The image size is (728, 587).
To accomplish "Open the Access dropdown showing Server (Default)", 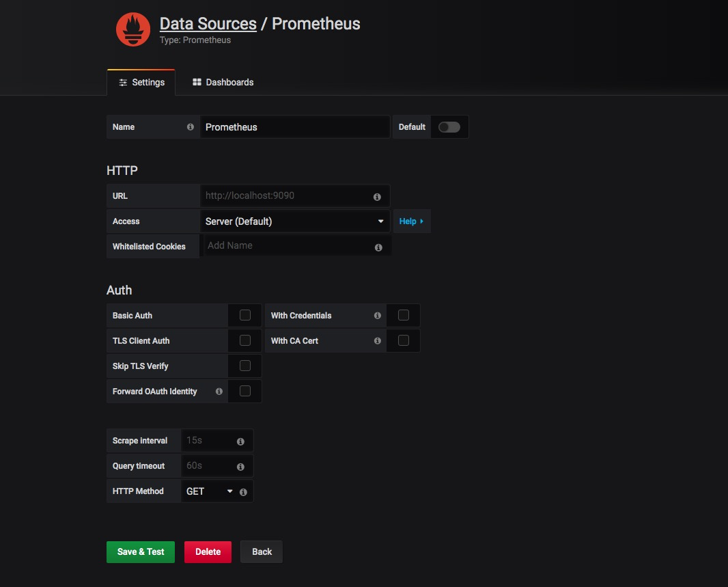I will [x=294, y=221].
